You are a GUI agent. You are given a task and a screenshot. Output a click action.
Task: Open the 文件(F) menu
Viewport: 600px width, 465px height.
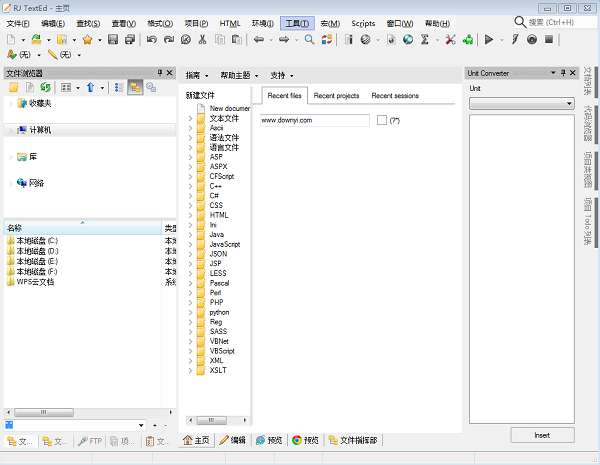pos(18,24)
